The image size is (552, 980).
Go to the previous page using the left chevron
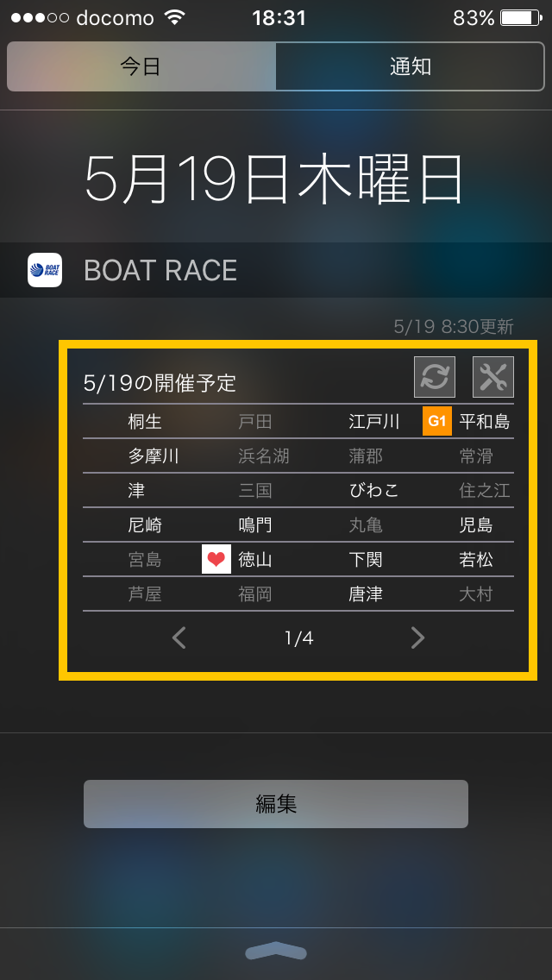coord(179,638)
